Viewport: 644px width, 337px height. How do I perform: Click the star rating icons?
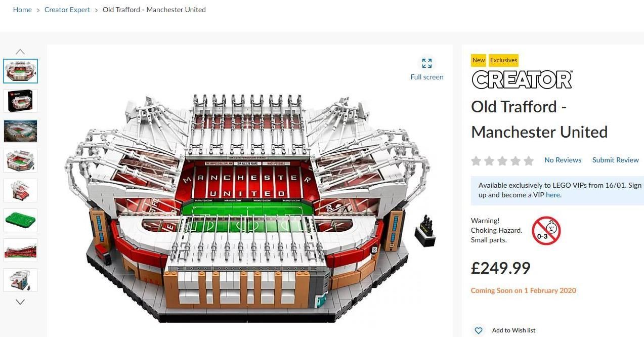[x=502, y=161]
